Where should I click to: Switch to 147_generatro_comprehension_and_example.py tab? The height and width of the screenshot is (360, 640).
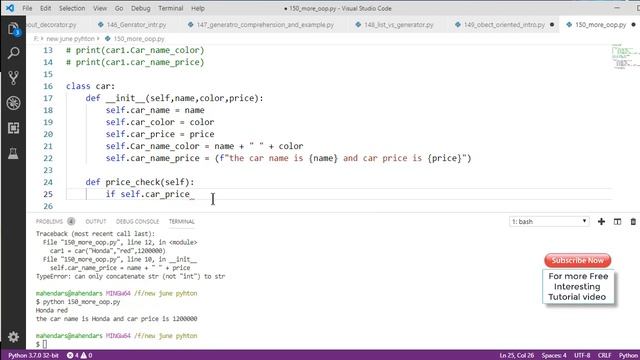261,25
